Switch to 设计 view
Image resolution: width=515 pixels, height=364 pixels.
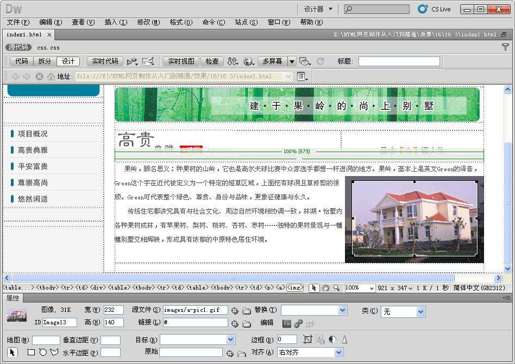(68, 61)
